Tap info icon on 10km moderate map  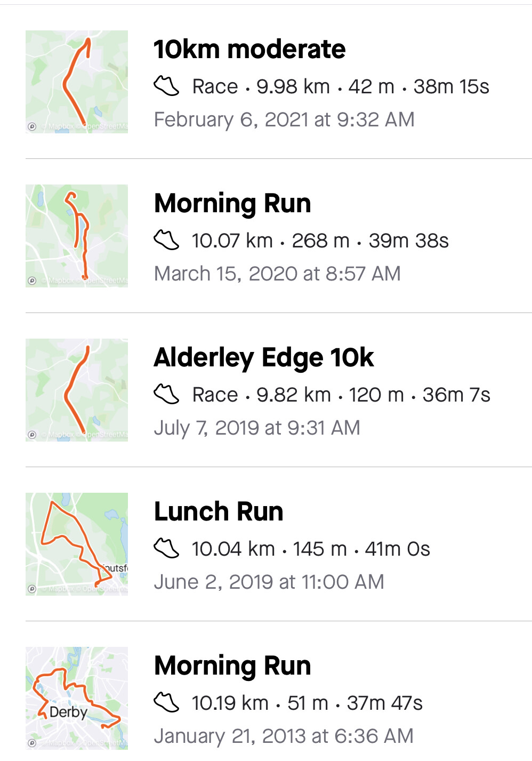32,126
